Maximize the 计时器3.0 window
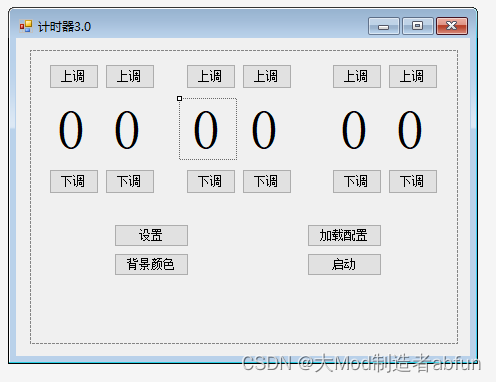The width and height of the screenshot is (496, 382). (418, 26)
